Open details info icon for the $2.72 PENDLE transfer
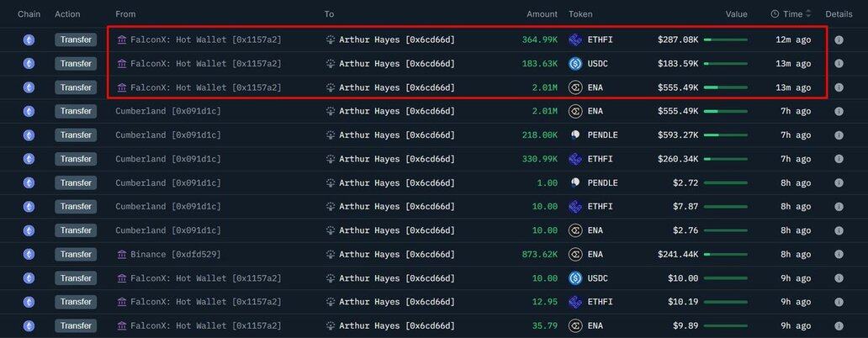This screenshot has width=868, height=338. tap(839, 183)
